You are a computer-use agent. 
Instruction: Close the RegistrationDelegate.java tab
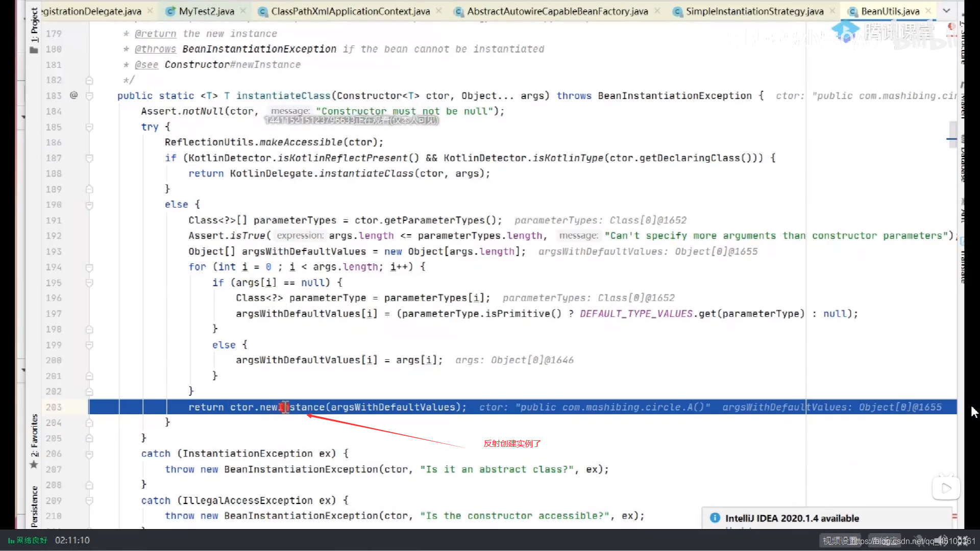pos(150,11)
